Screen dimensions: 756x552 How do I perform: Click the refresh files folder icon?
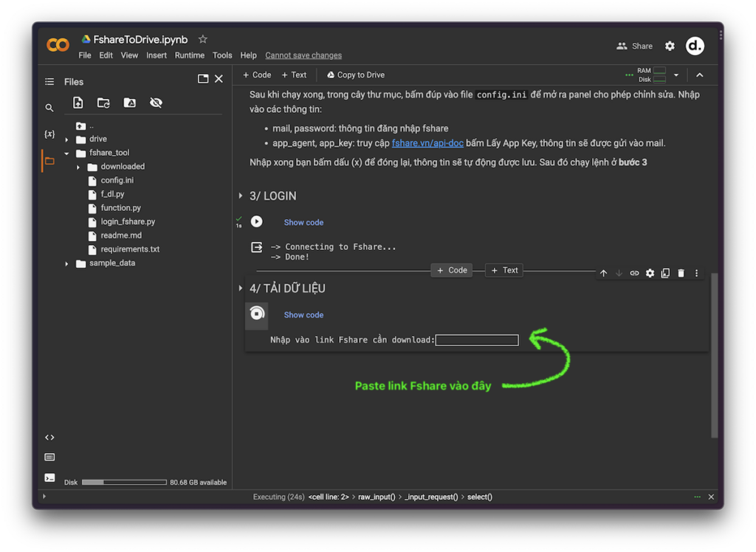[x=103, y=103]
